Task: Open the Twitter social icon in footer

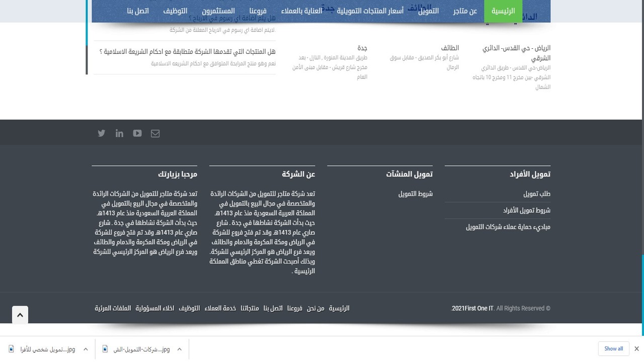Action: click(102, 133)
